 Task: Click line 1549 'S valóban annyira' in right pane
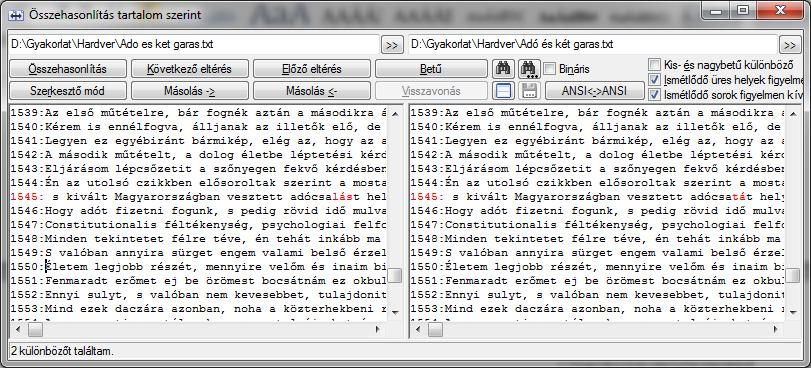(x=597, y=253)
